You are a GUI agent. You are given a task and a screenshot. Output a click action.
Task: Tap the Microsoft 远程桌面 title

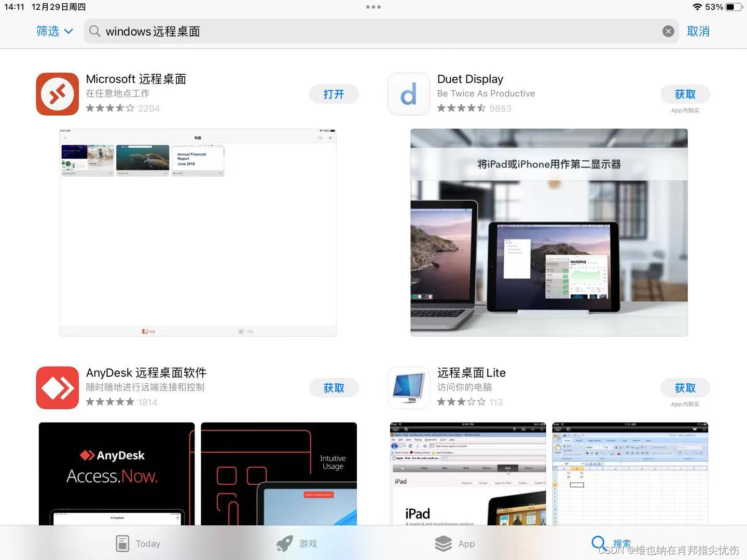coord(136,79)
